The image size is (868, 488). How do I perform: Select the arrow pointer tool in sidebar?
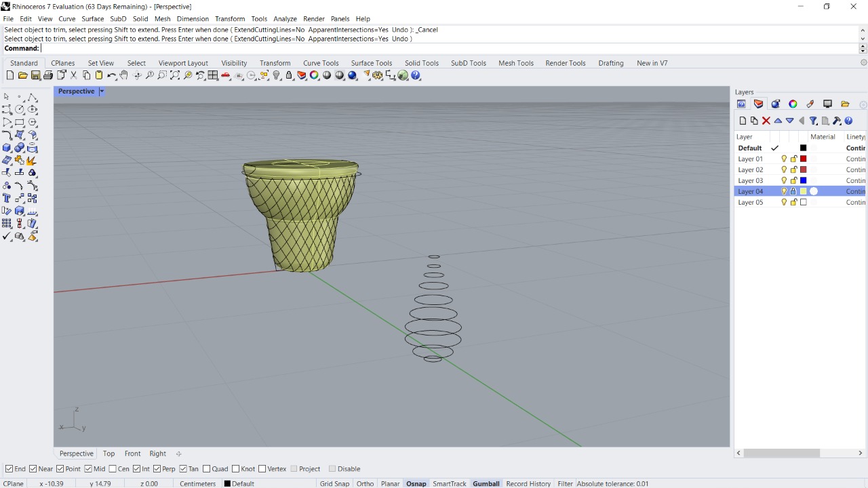[x=7, y=97]
